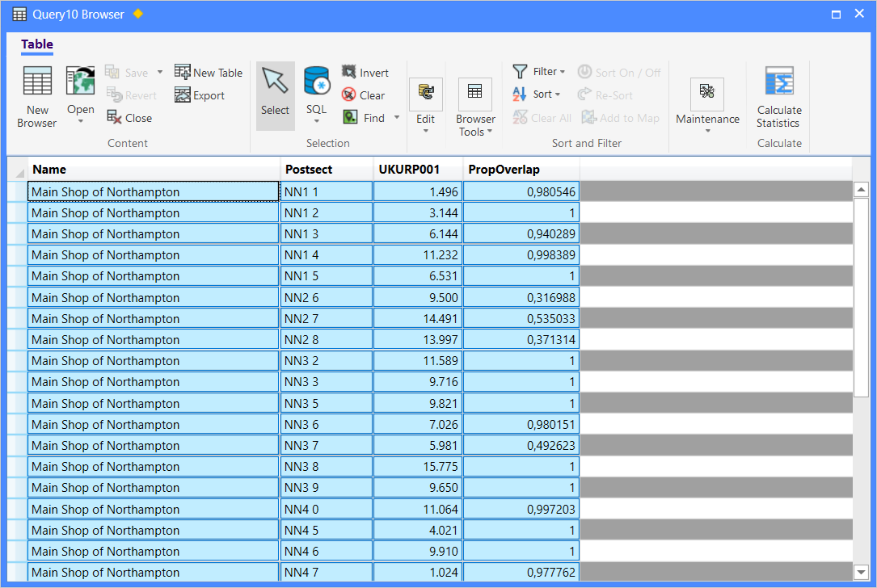Click the Postsect cell NN1 4
The image size is (877, 588).
(x=327, y=255)
